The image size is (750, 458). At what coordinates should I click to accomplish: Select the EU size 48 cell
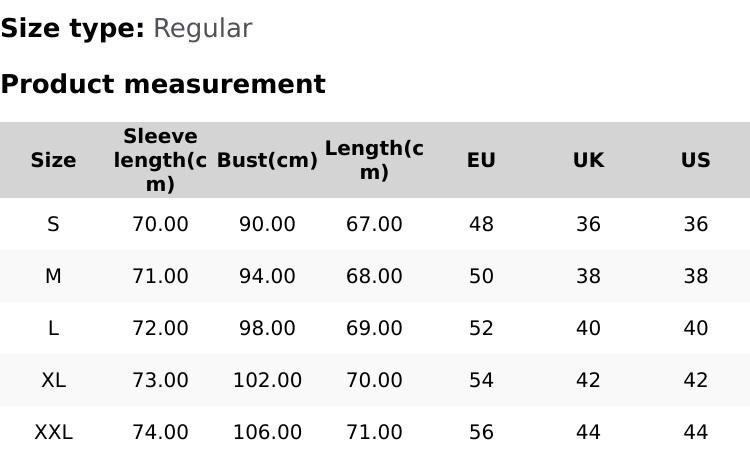(x=481, y=224)
